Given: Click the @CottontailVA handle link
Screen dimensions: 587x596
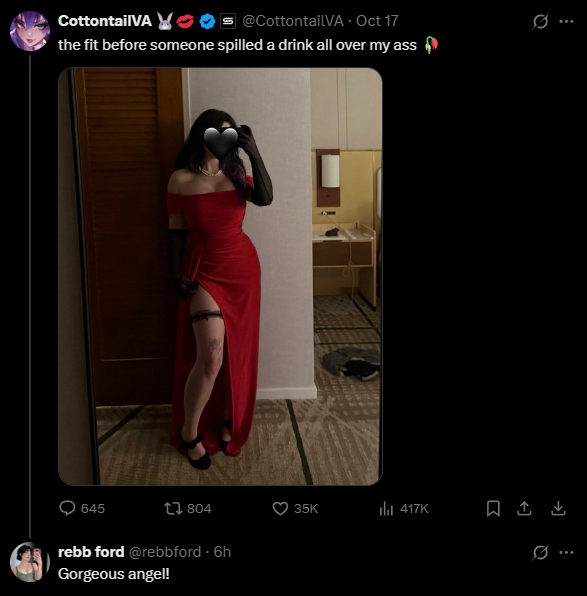Looking at the screenshot, I should (x=293, y=21).
